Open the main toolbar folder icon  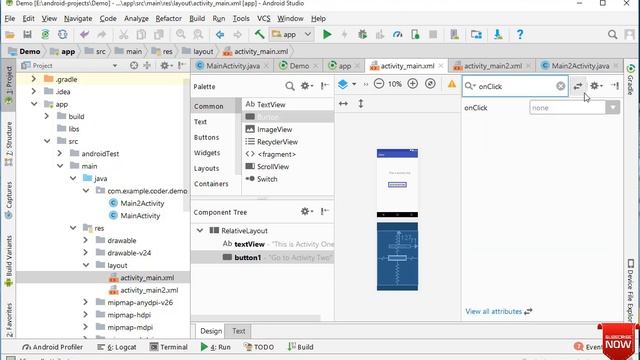coord(10,35)
